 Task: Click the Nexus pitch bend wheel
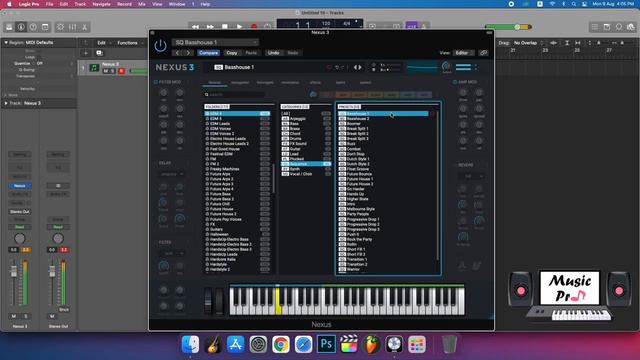pos(208,301)
